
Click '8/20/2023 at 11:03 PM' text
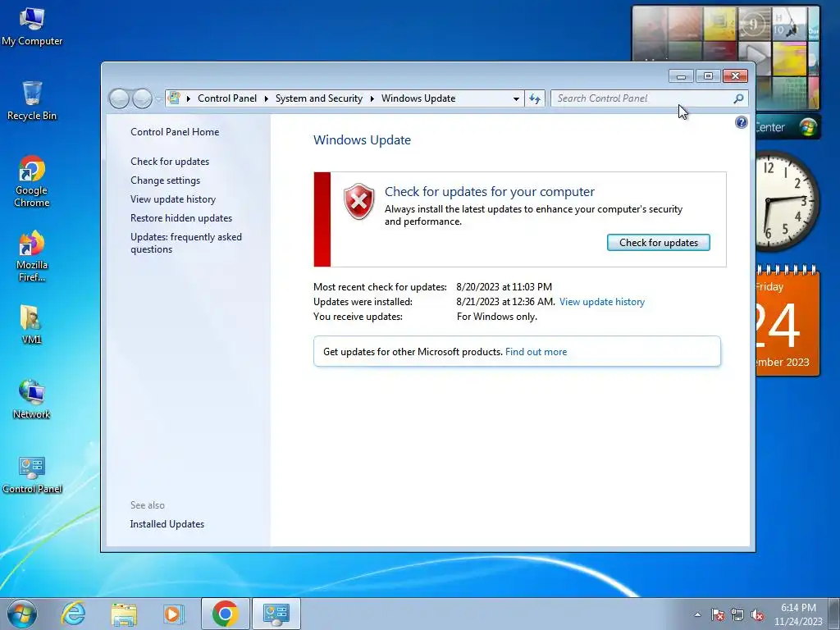tap(504, 287)
